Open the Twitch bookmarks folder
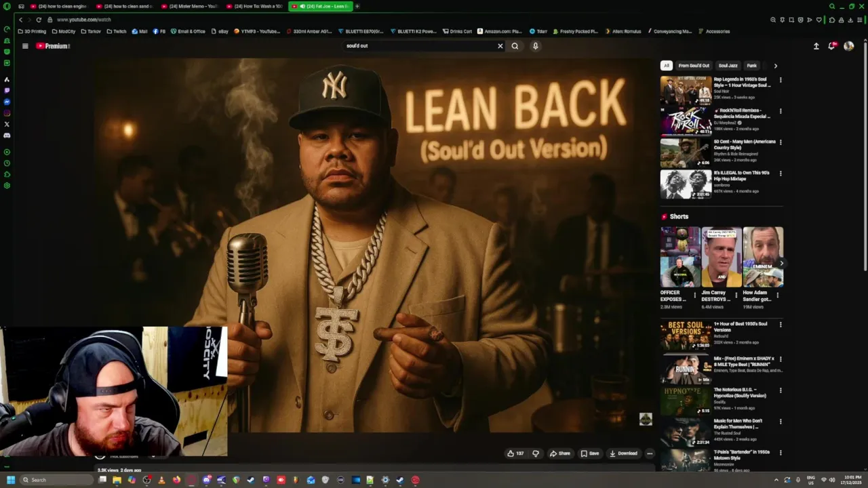868x488 pixels. 117,31
